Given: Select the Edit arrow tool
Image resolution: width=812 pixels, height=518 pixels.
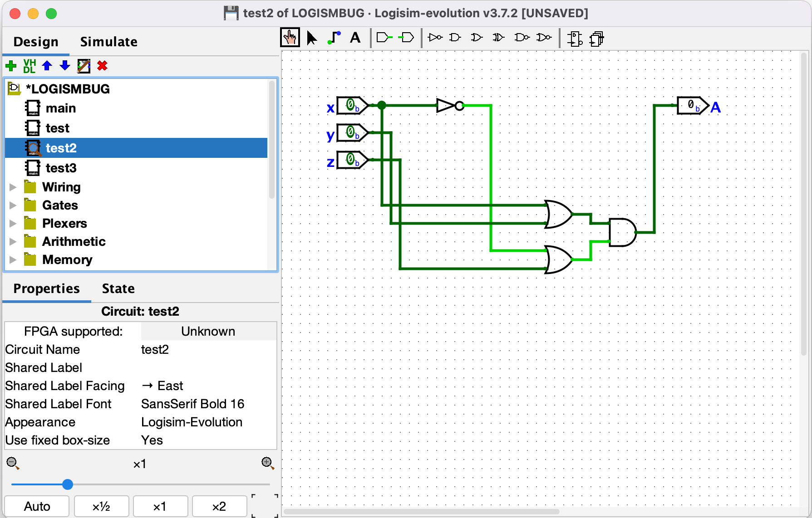Looking at the screenshot, I should [311, 38].
